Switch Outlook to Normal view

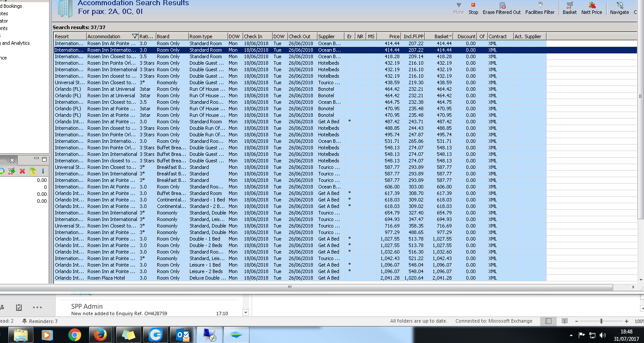pyautogui.click(x=548, y=321)
